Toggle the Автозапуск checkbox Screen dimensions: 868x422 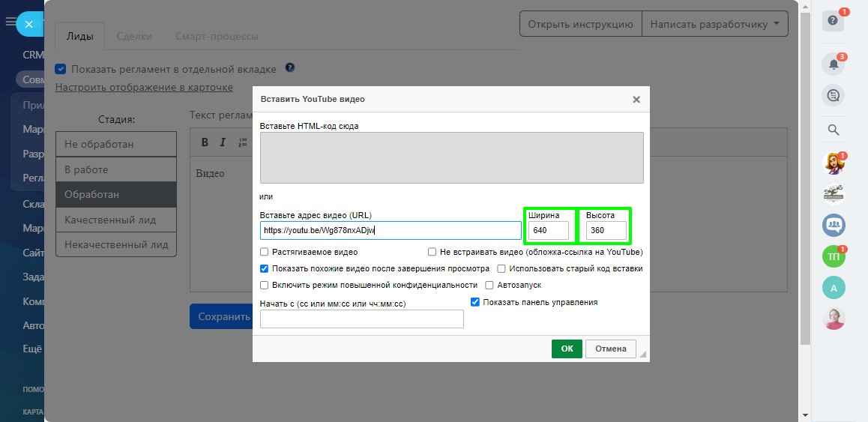tap(489, 285)
